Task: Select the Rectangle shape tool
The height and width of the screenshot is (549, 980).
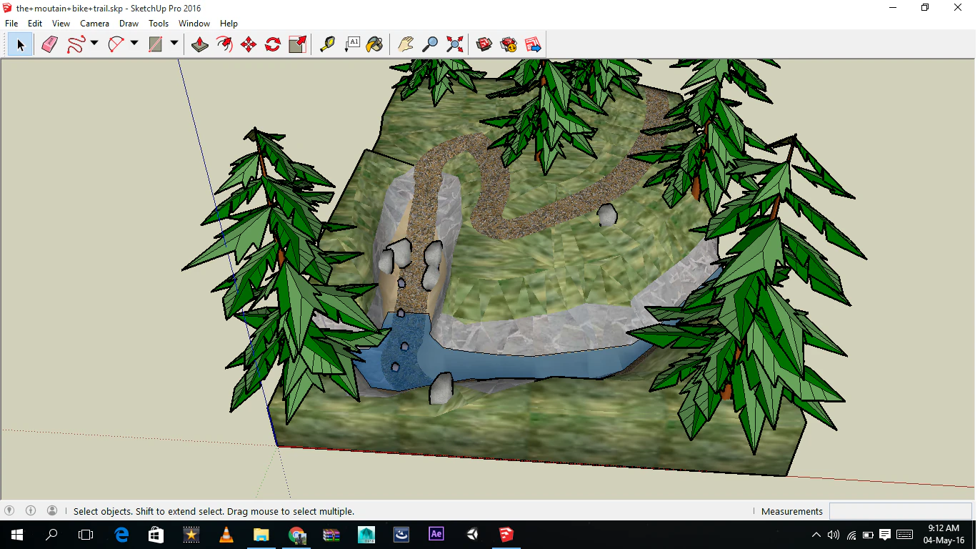Action: [x=155, y=45]
